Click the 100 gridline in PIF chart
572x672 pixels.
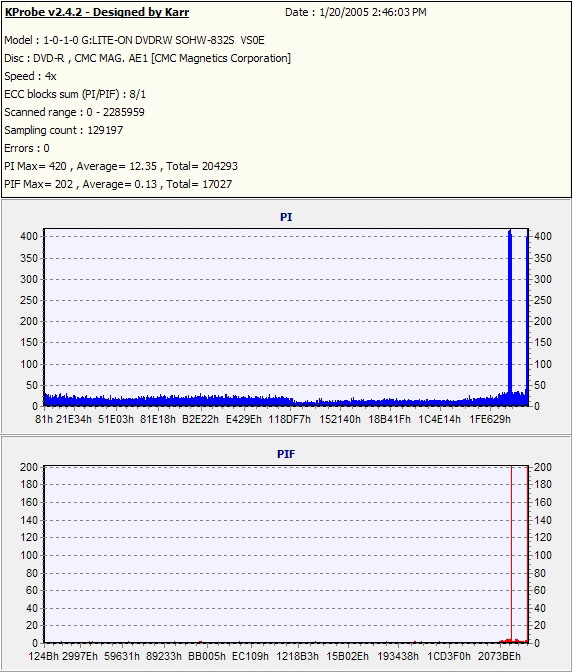pos(286,555)
